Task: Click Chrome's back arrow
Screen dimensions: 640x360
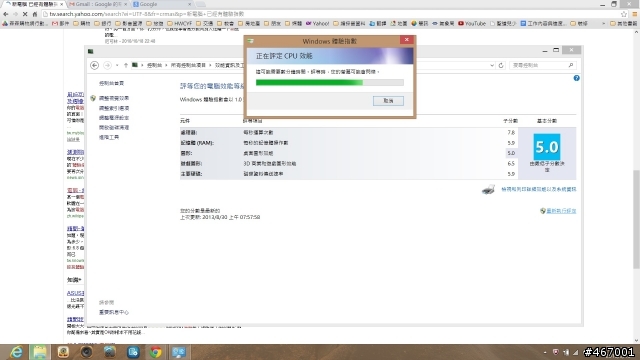Action: [x=6, y=14]
